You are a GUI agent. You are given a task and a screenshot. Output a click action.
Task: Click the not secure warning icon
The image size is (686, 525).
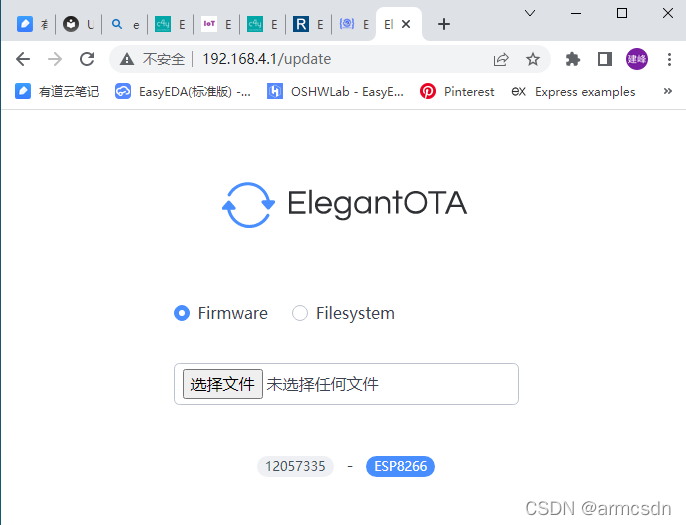tap(127, 59)
